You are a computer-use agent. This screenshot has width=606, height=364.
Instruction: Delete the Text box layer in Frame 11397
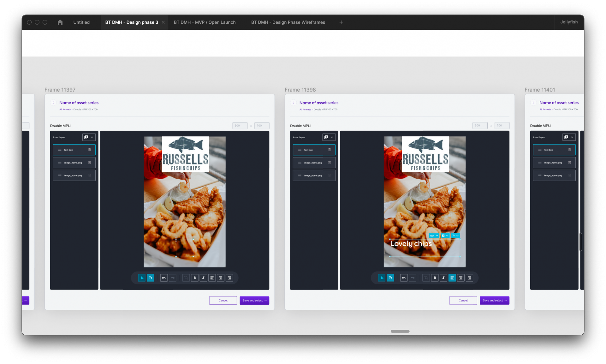click(90, 150)
